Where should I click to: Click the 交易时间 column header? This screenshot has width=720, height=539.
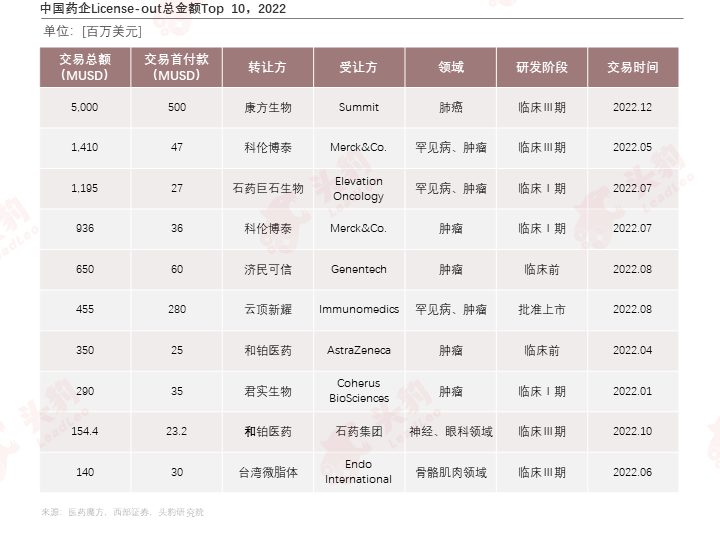(x=633, y=67)
